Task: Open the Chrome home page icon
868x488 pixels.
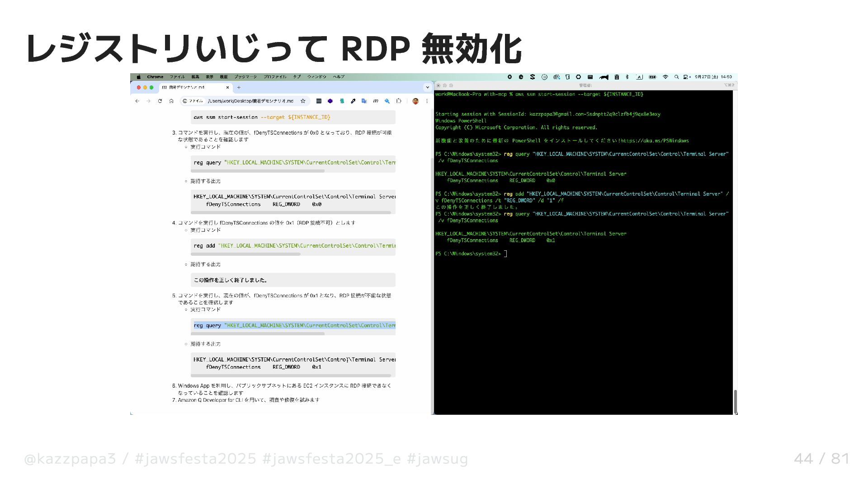Action: [x=171, y=101]
